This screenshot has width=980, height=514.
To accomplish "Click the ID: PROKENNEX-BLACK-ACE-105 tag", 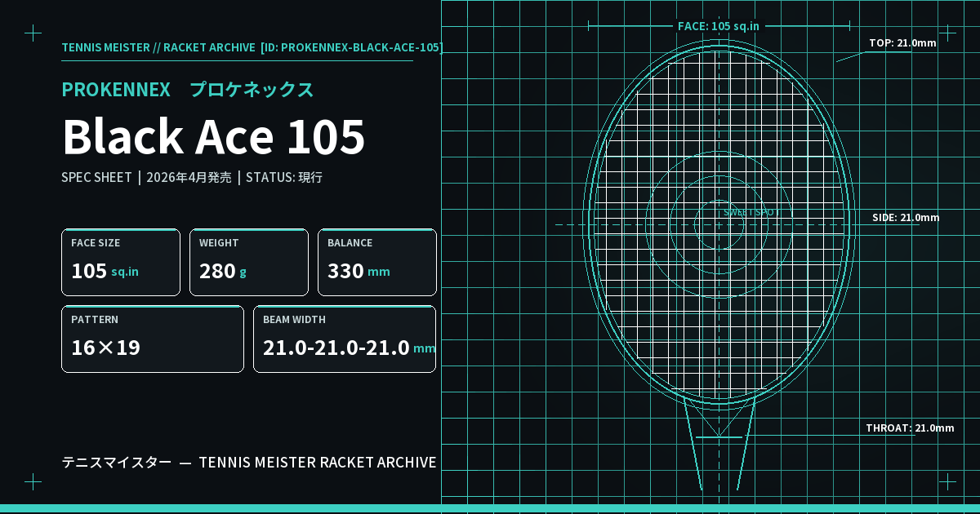I will click(x=351, y=47).
